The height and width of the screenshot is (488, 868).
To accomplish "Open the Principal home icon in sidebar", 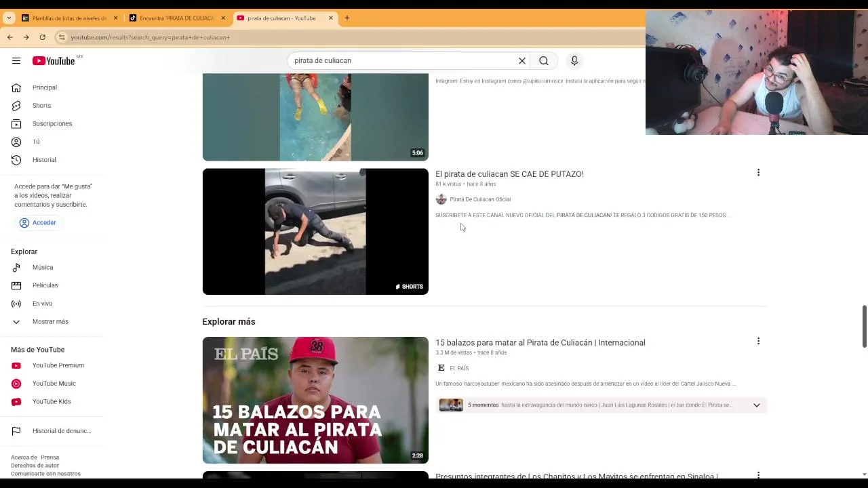I will click(16, 87).
